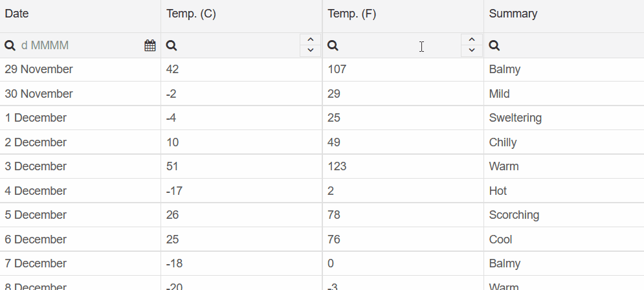Image resolution: width=644 pixels, height=290 pixels.
Task: Click the Sweltering summary cell
Action: pos(564,118)
